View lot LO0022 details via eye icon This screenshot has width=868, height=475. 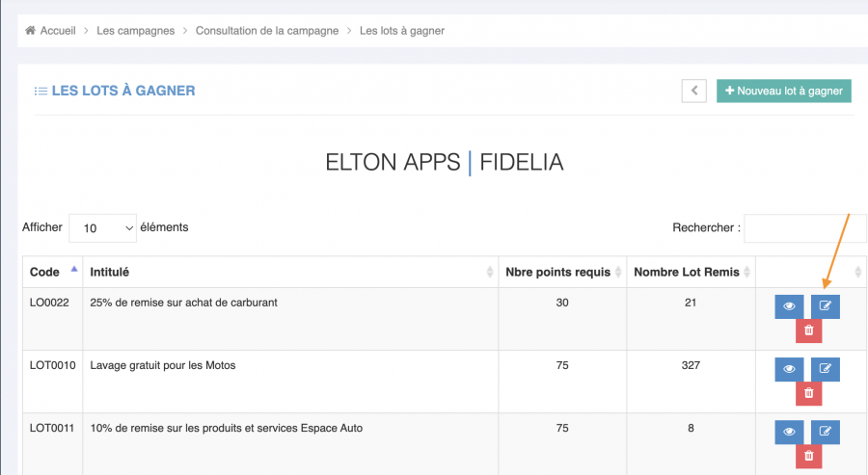[789, 306]
